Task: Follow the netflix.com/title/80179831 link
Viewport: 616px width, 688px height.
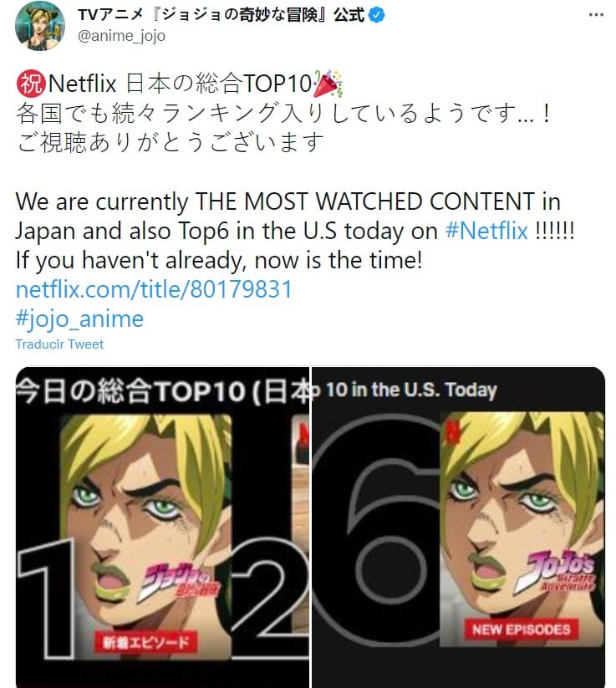Action: 154,289
